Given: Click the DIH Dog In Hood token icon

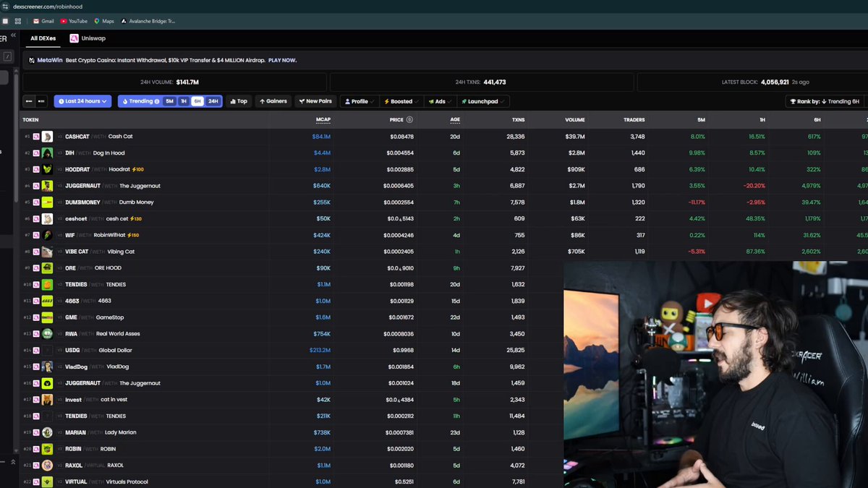Looking at the screenshot, I should click(47, 153).
